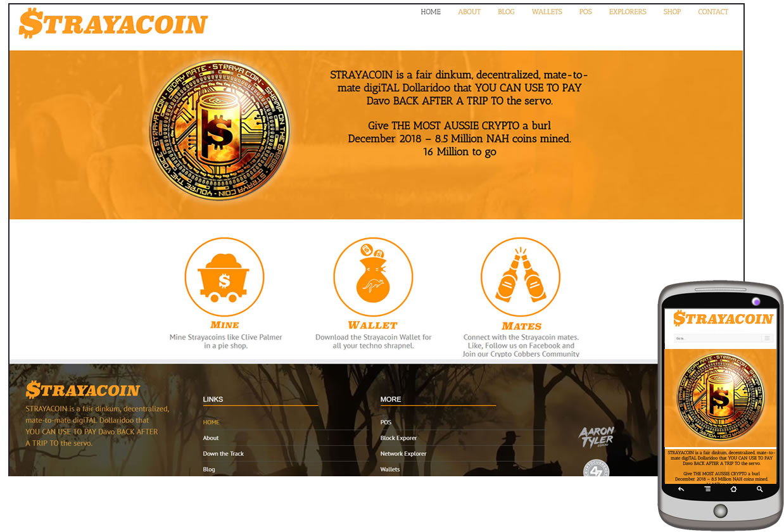The height and width of the screenshot is (532, 784).
Task: Open the SHOP page from navigation
Action: point(672,12)
